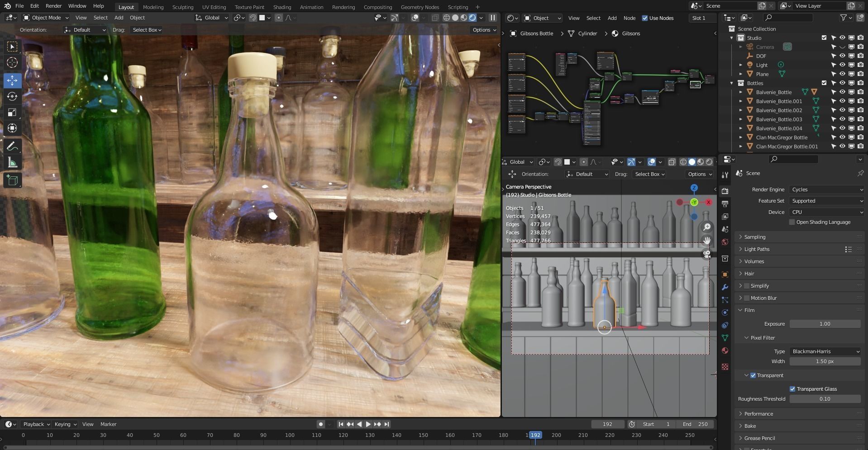This screenshot has height=450, width=868.
Task: Enable the Motion Blur checkbox
Action: 747,298
